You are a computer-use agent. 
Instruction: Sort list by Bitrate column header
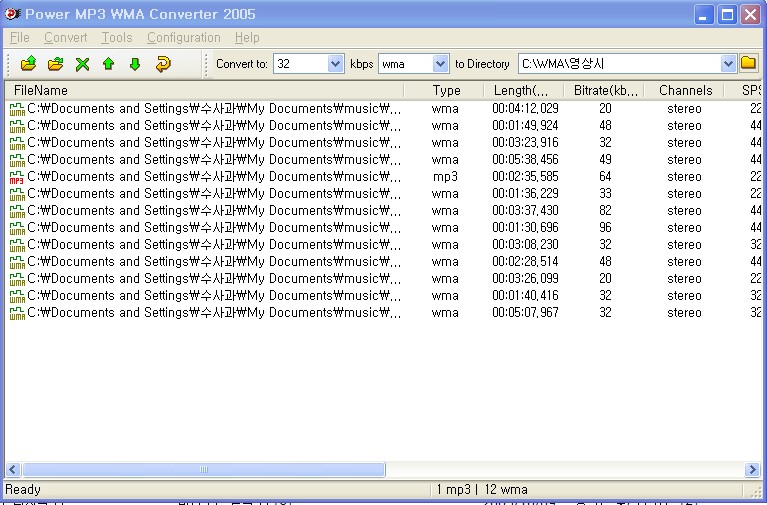click(x=604, y=91)
